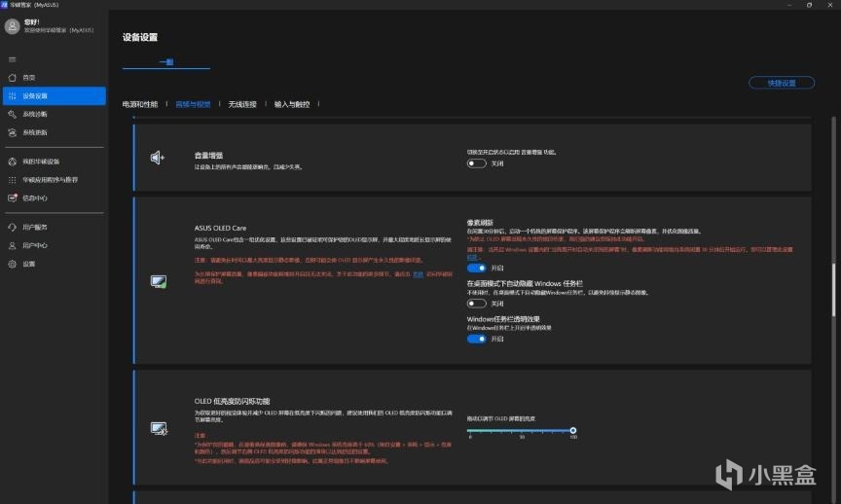Disable Windows任务栏透明效果 switch
841x504 pixels.
pyautogui.click(x=476, y=339)
